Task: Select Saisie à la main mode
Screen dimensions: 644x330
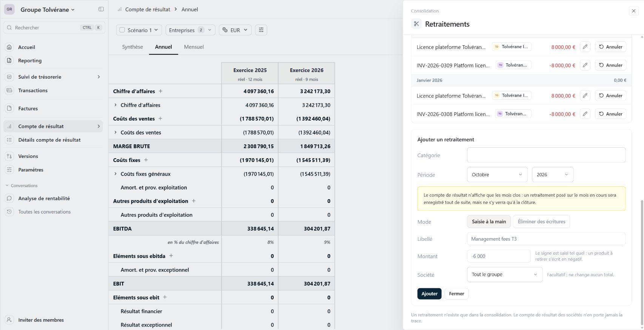Action: [x=489, y=222]
